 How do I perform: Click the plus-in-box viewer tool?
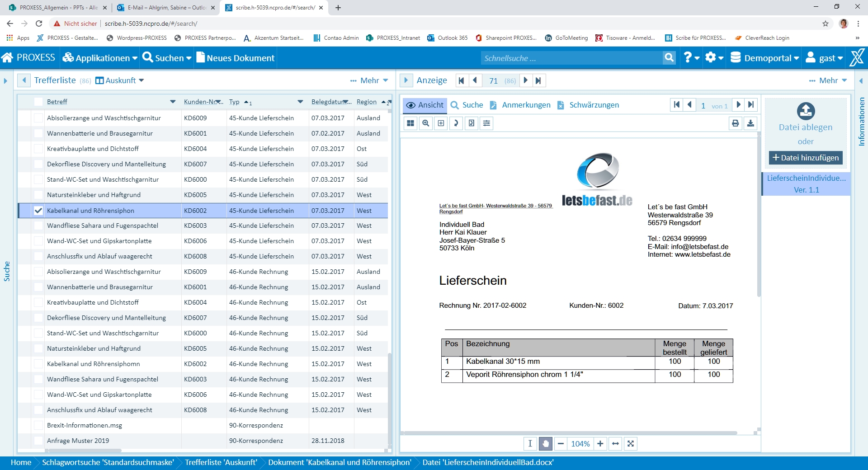tap(441, 123)
